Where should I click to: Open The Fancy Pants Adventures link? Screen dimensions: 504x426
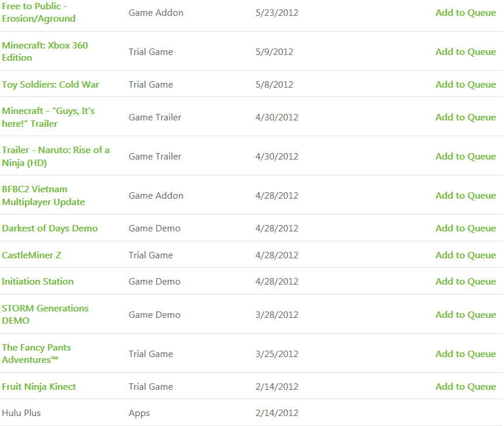click(x=36, y=354)
